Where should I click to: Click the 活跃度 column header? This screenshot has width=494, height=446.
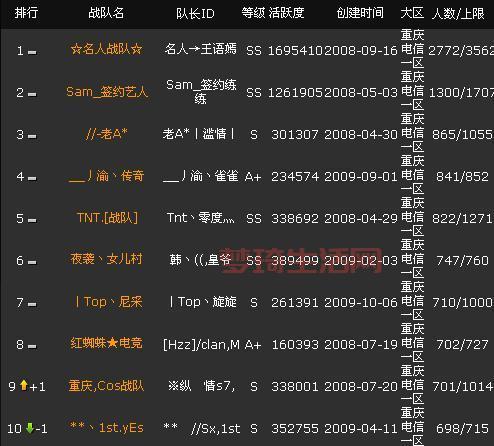[x=286, y=13]
